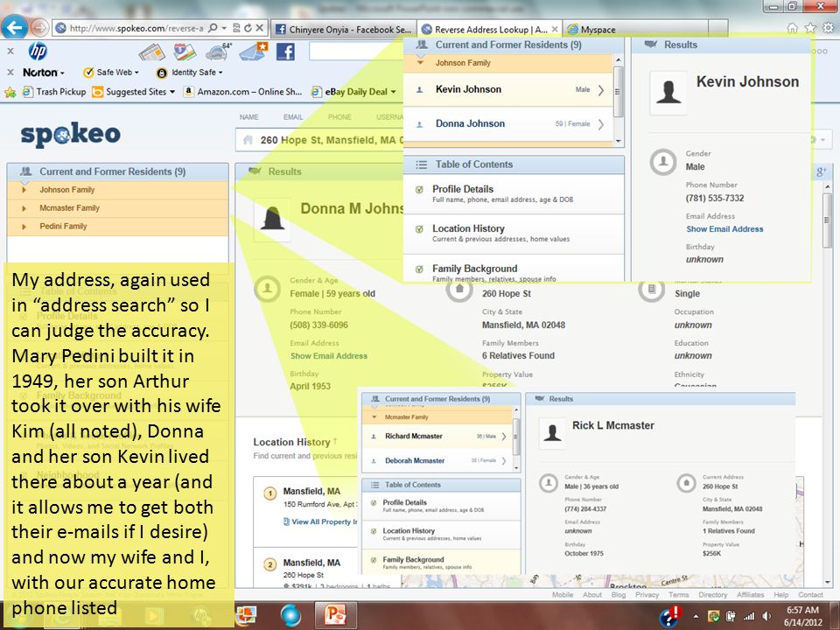Viewport: 840px width, 630px height.
Task: Open the favorites star icon at top right
Action: [810, 28]
